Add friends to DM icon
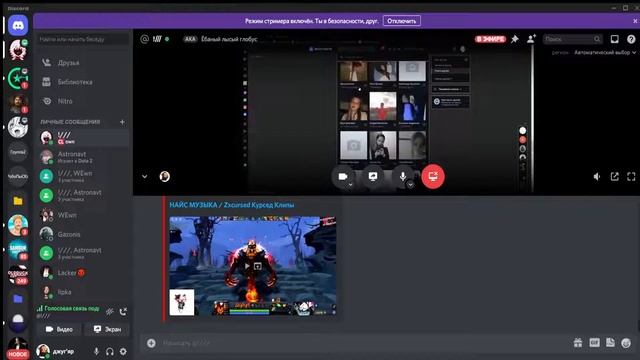This screenshot has width=640, height=360. (531, 39)
